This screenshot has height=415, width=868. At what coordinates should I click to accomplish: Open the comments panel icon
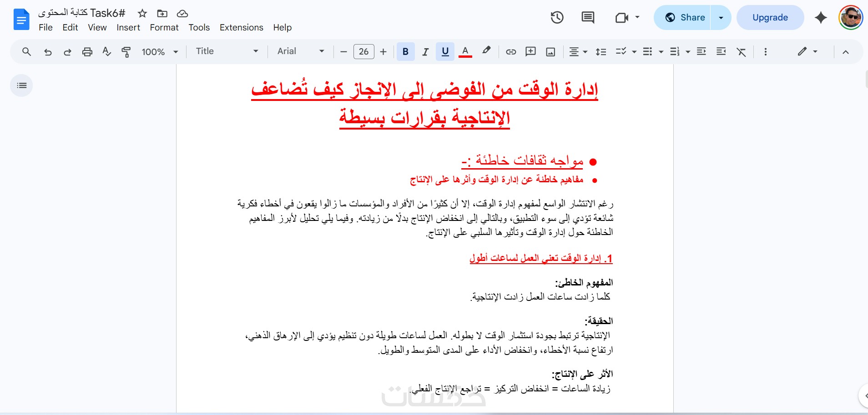click(588, 18)
